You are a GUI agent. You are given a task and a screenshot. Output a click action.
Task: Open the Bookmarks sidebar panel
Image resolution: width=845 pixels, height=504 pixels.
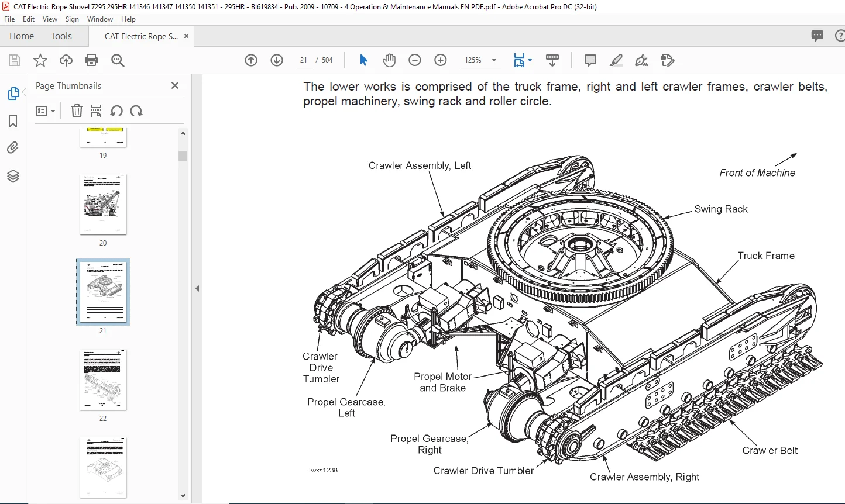13,121
